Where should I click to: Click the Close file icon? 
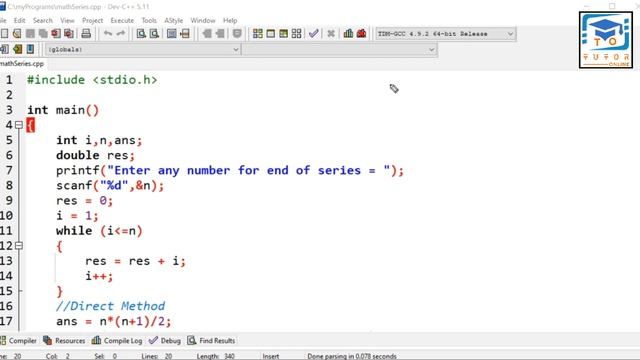pyautogui.click(x=56, y=33)
